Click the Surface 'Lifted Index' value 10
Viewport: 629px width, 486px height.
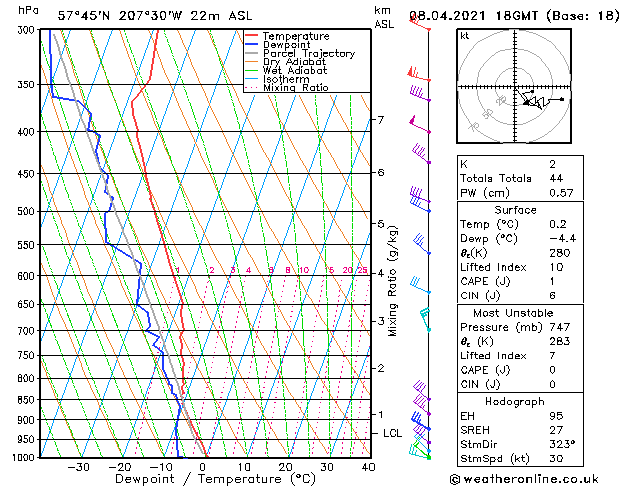point(556,267)
